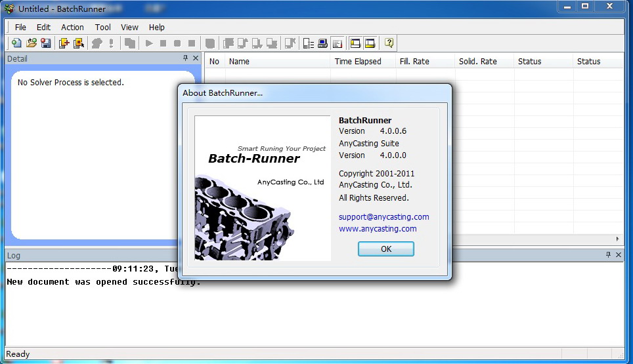Image resolution: width=633 pixels, height=364 pixels.
Task: Click the Fill. Rate column header
Action: (x=426, y=61)
